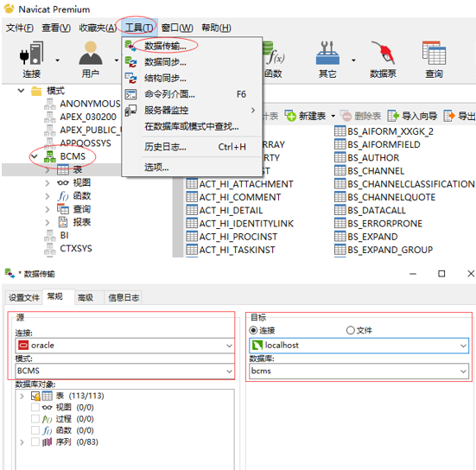
Task: Open the 查询 query toolbar icon
Action: (434, 53)
